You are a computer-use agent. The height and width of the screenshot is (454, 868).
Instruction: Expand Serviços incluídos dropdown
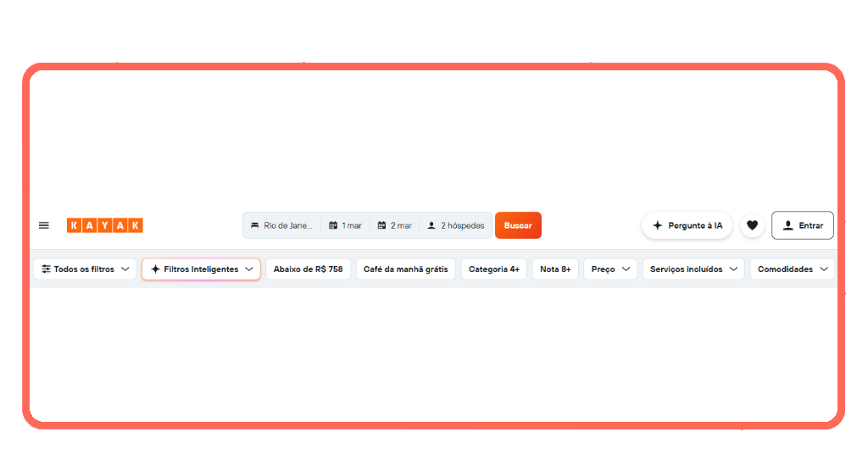click(x=693, y=269)
